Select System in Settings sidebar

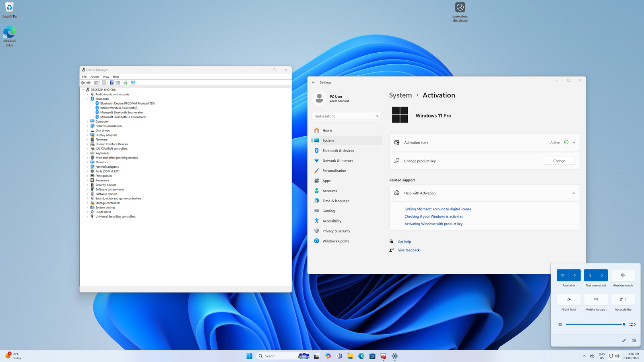tap(347, 140)
